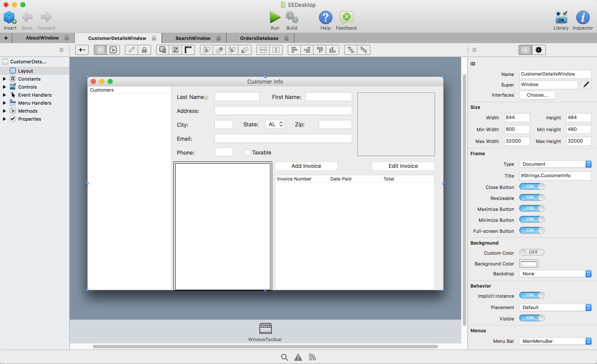Click the Add Invoice button
This screenshot has width=597, height=364.
[x=306, y=166]
